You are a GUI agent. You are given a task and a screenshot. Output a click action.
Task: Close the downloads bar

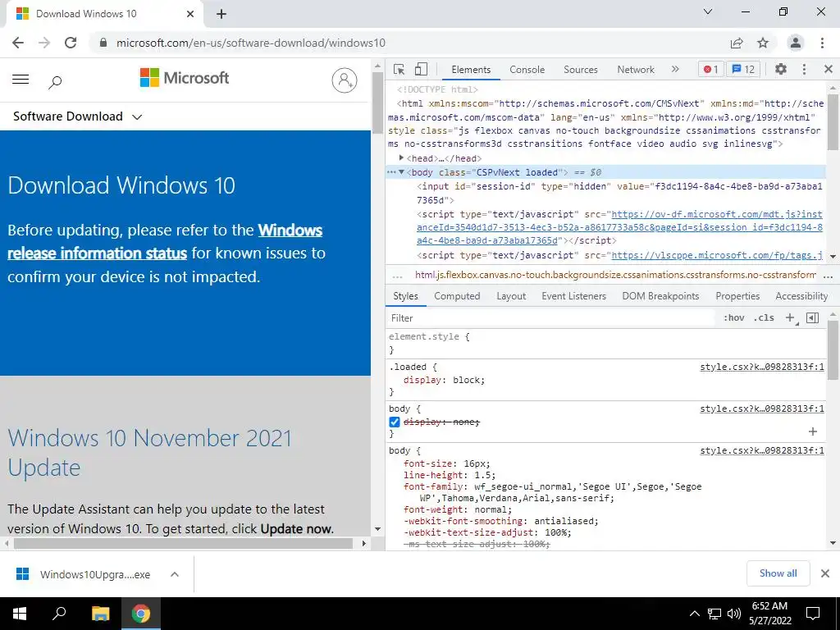pyautogui.click(x=825, y=573)
